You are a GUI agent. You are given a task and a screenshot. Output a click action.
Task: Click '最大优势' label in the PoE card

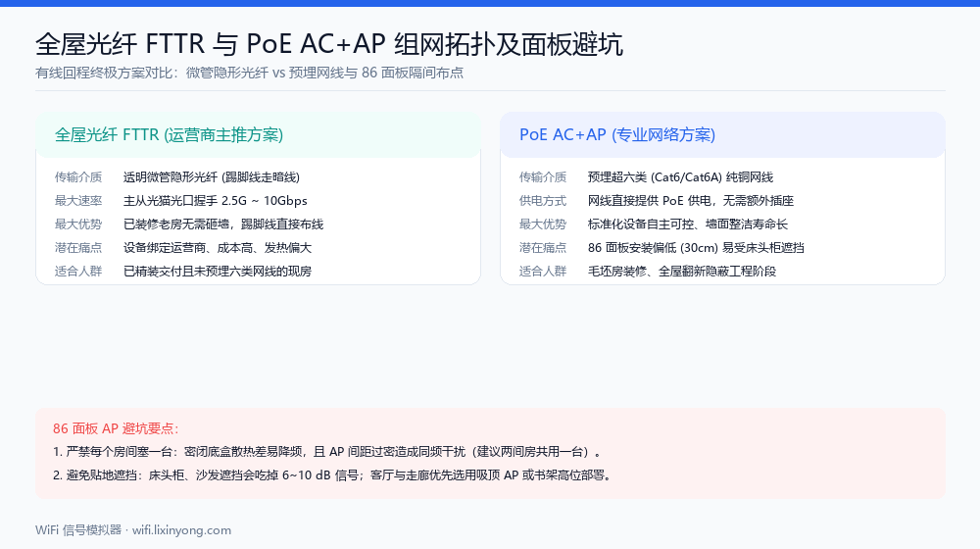pyautogui.click(x=543, y=224)
